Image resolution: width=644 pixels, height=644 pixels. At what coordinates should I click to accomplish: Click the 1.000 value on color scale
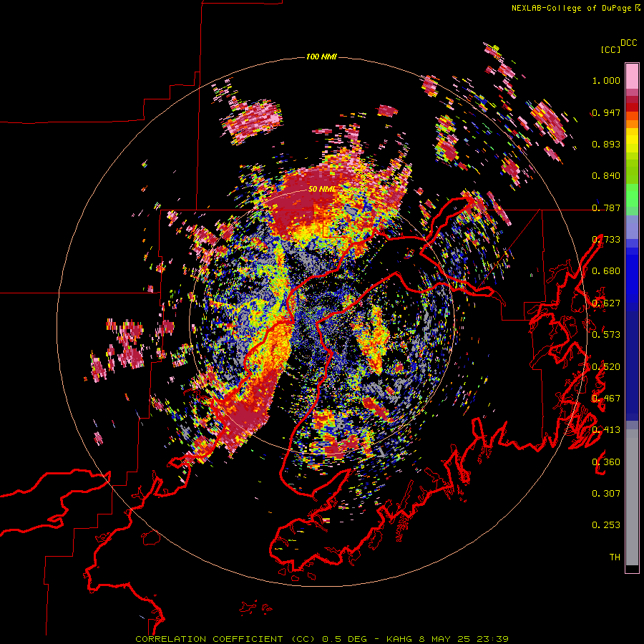click(x=606, y=80)
